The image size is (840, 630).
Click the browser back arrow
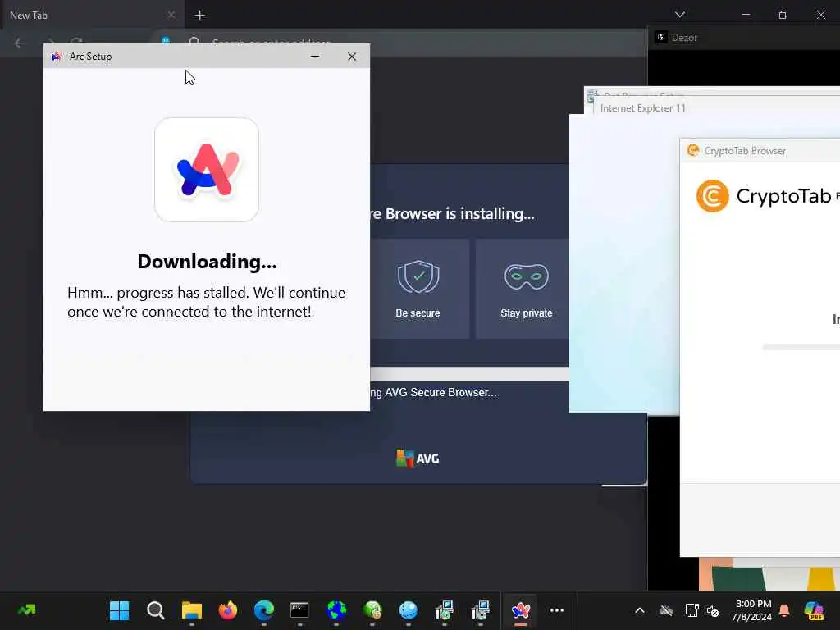pyautogui.click(x=21, y=43)
